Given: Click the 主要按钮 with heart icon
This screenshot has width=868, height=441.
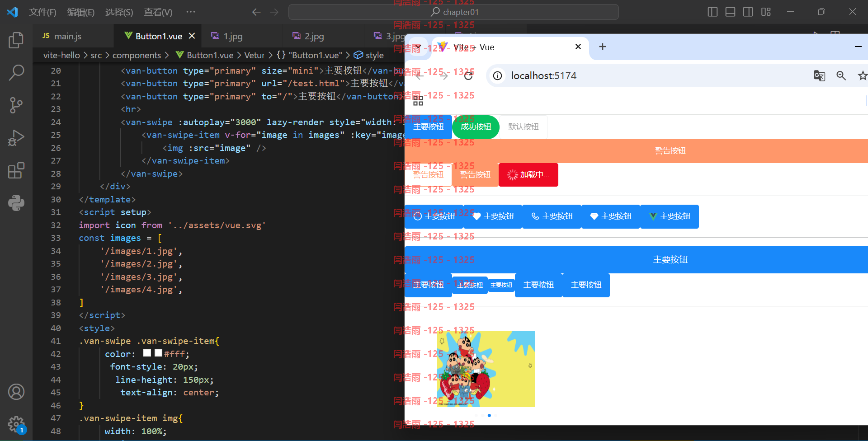Looking at the screenshot, I should coord(493,216).
